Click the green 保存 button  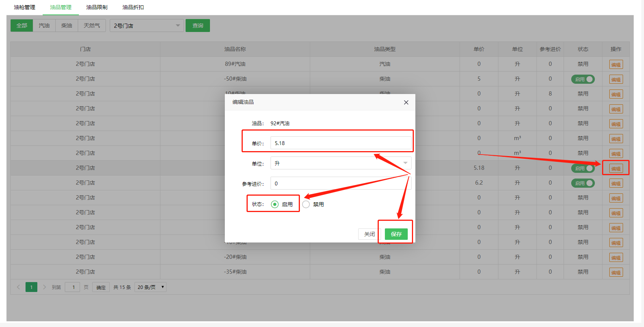coord(396,234)
